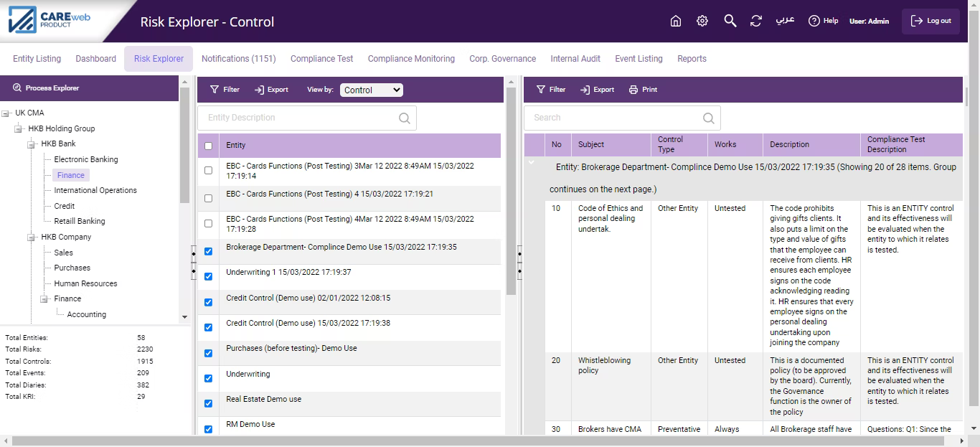The width and height of the screenshot is (980, 447).
Task: Click the refresh/sync icon in the header
Action: 756,22
